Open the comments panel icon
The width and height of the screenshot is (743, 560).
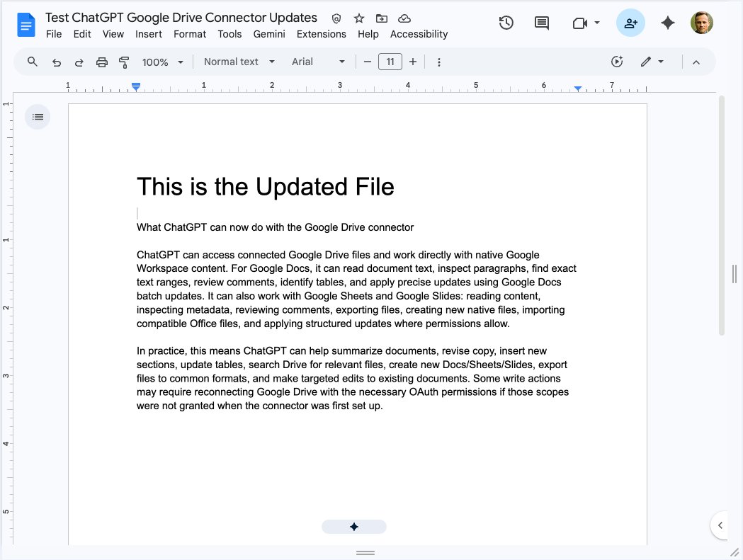[542, 23]
